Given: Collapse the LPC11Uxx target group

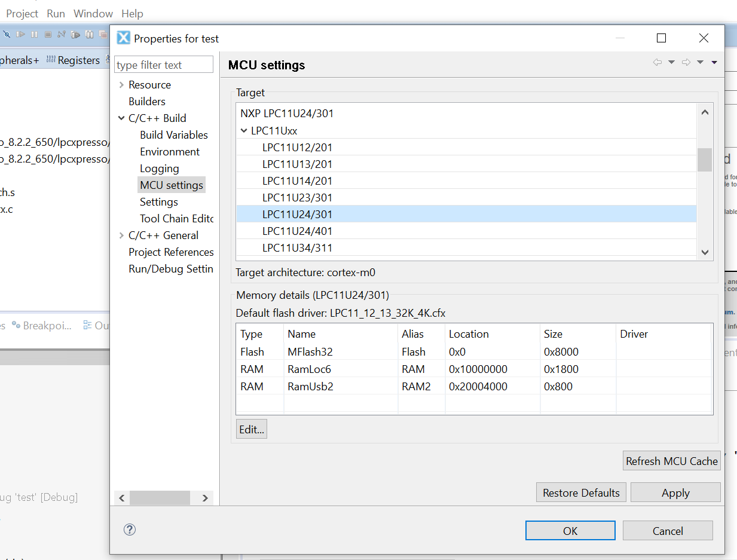Looking at the screenshot, I should pos(244,130).
